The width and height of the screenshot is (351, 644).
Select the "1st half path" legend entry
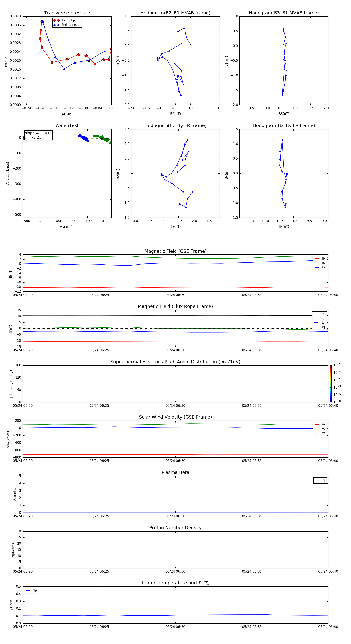(x=67, y=20)
